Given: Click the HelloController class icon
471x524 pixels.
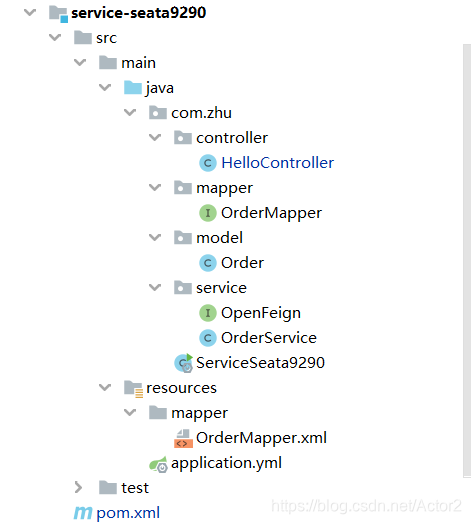Looking at the screenshot, I should coord(208,163).
